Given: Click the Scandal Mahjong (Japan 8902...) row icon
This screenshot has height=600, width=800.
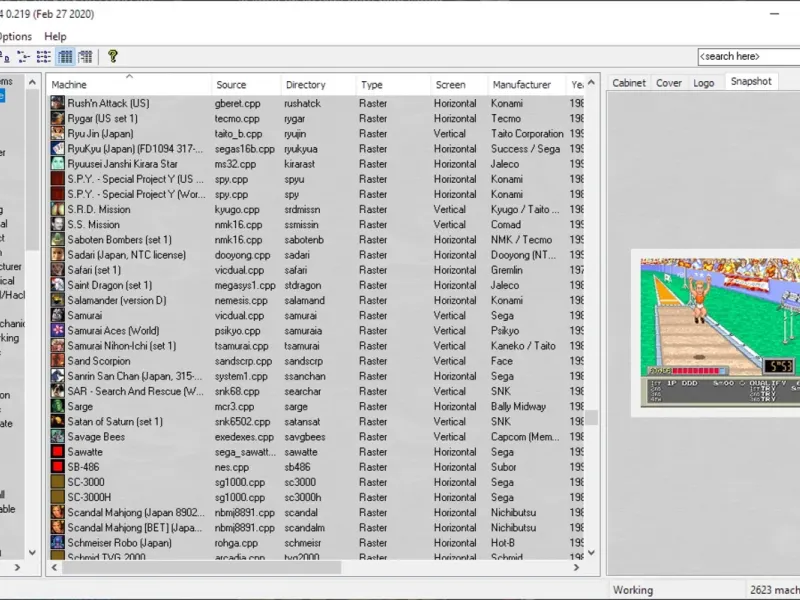Looking at the screenshot, I should point(58,512).
